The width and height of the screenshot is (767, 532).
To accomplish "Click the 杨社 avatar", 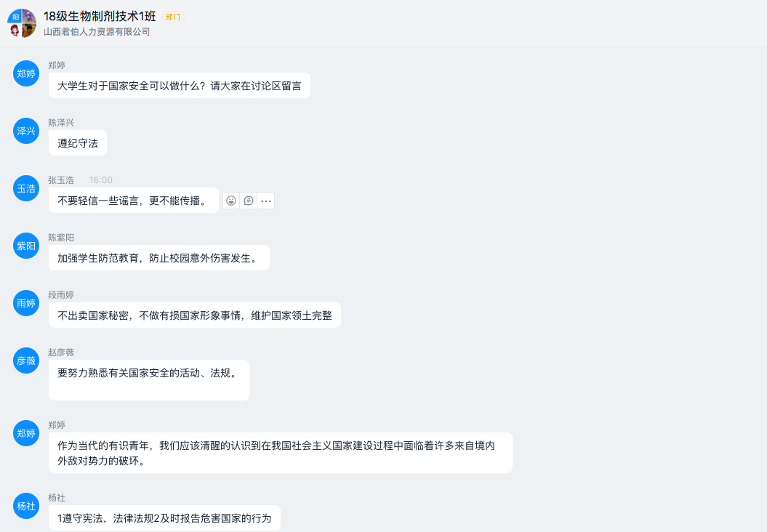I will pyautogui.click(x=26, y=506).
